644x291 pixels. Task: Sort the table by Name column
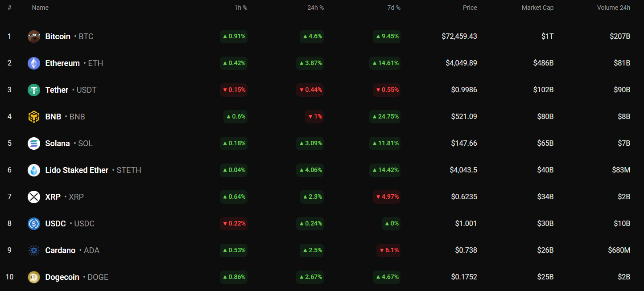40,8
